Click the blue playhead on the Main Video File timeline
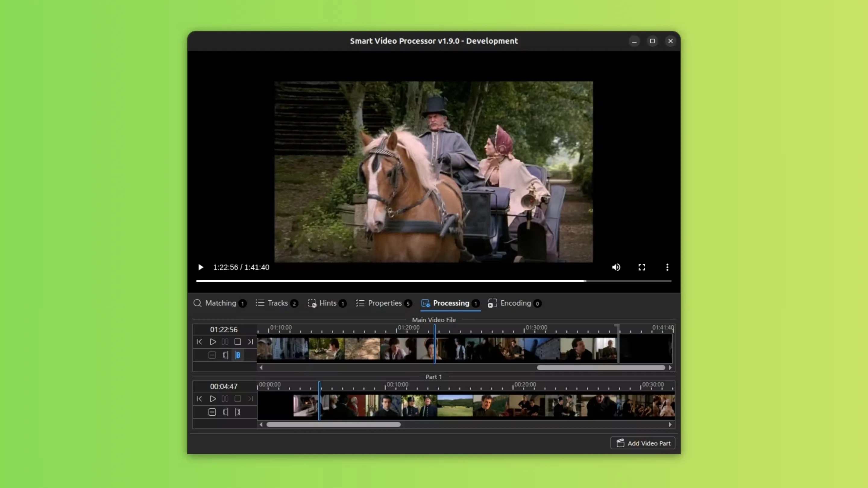This screenshot has width=868, height=488. [435, 343]
